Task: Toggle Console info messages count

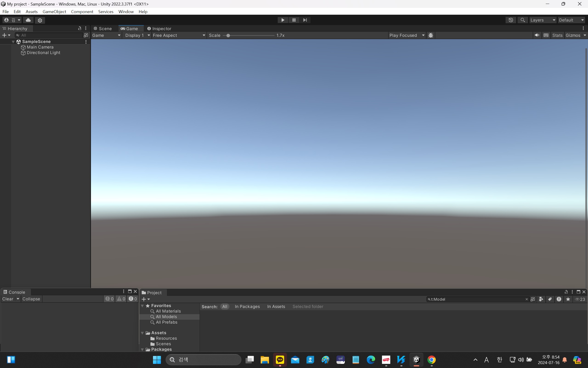Action: (109, 299)
